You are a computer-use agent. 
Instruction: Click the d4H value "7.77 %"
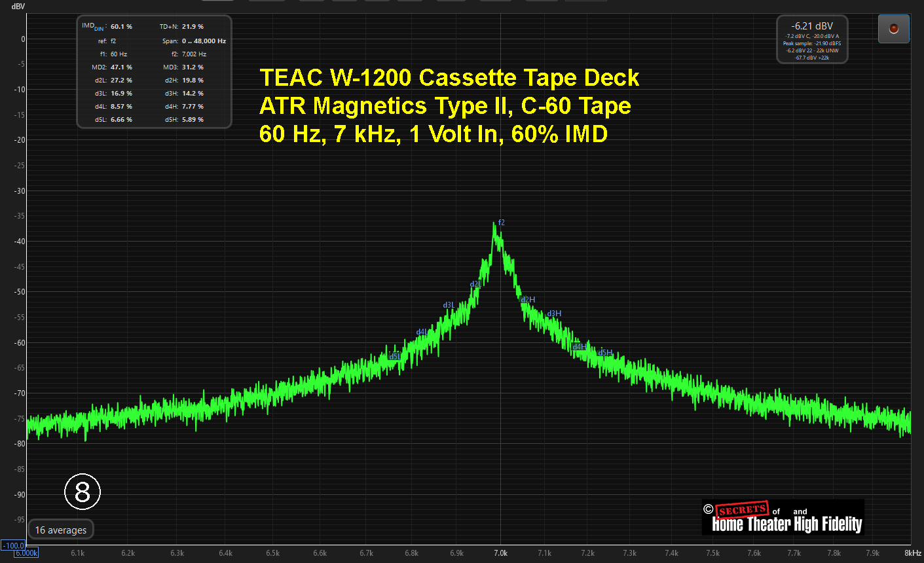[193, 107]
